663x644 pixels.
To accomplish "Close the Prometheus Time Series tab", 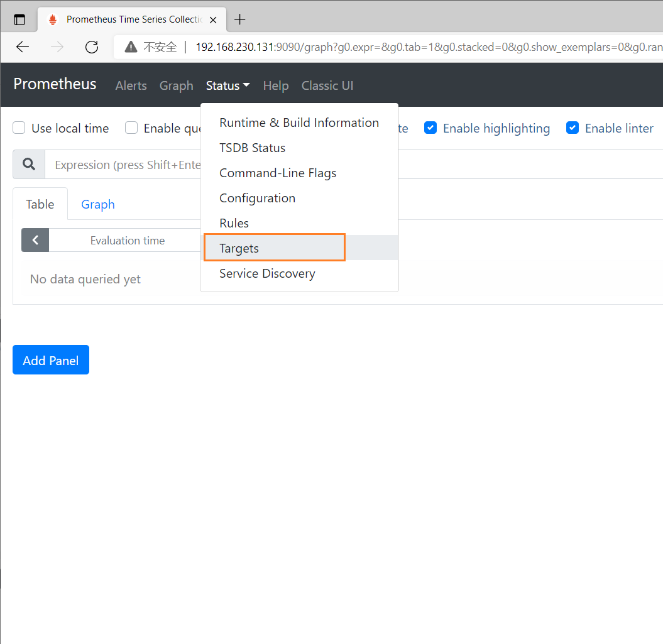I will [213, 20].
